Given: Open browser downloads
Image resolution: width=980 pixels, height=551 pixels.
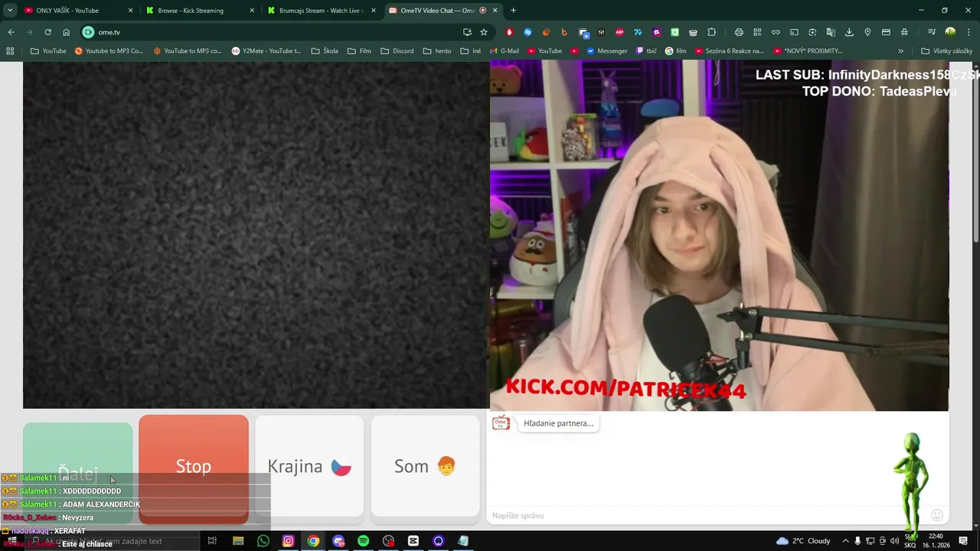Looking at the screenshot, I should point(849,32).
